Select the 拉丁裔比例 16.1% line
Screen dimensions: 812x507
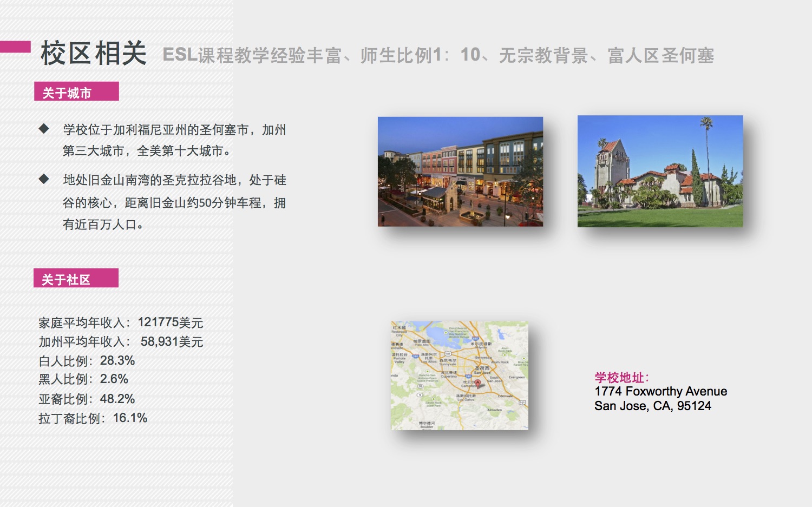click(x=93, y=418)
